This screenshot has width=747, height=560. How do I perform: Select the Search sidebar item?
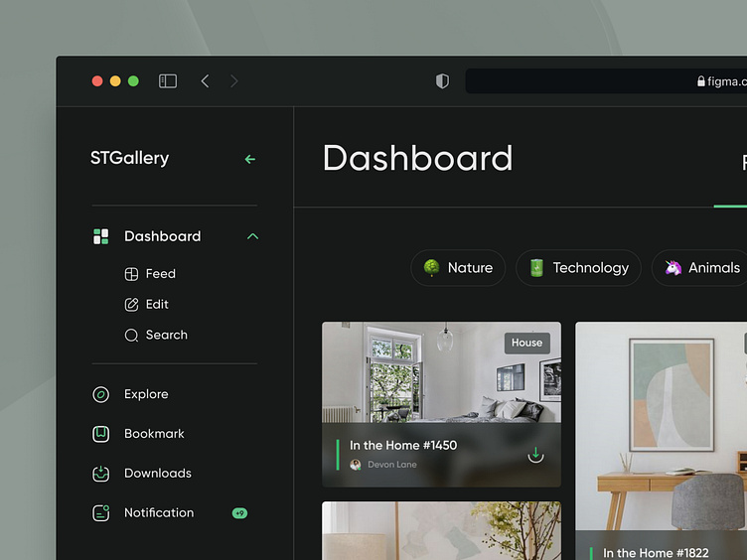[165, 336]
